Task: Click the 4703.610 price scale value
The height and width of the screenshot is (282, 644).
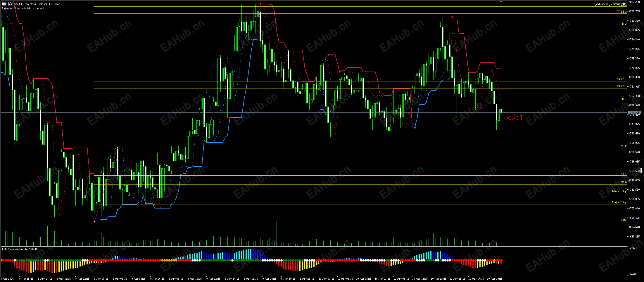Action: click(x=634, y=208)
